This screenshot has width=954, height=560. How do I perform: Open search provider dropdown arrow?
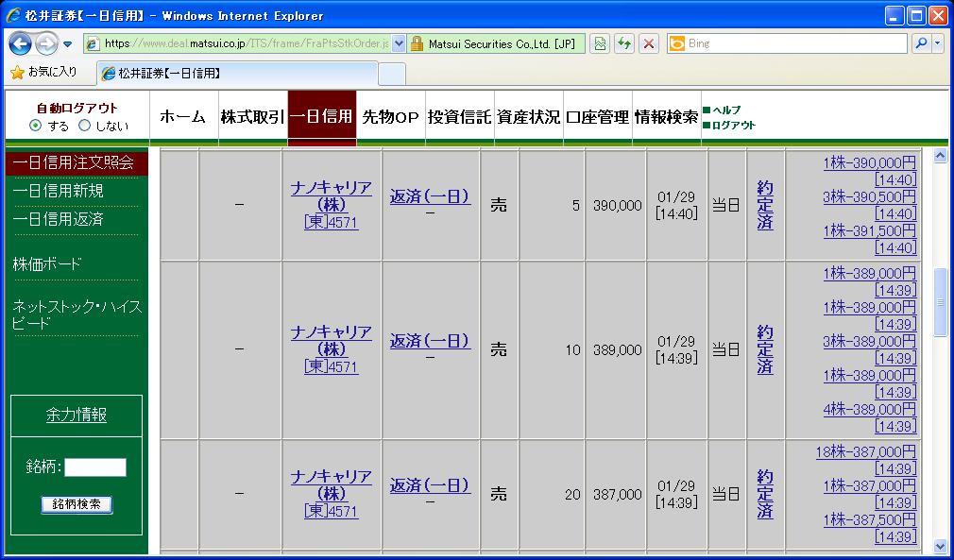point(937,43)
